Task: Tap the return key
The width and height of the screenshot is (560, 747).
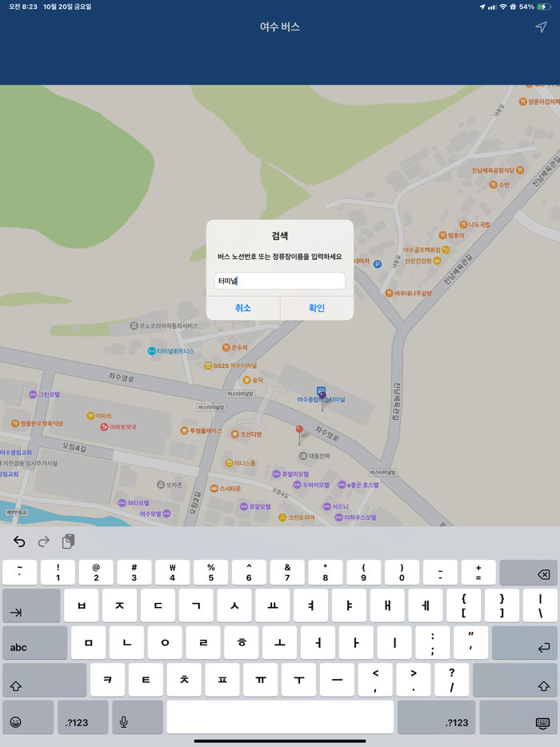Action: click(x=524, y=643)
